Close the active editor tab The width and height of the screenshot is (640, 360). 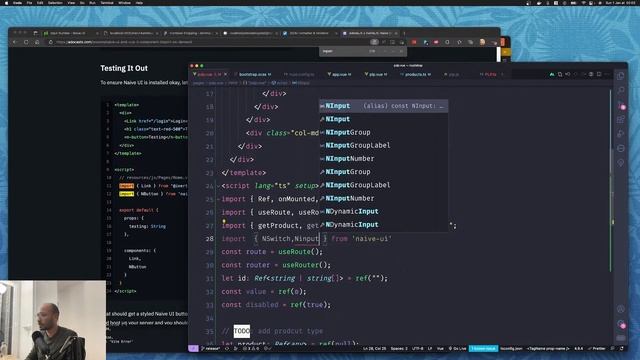click(225, 74)
